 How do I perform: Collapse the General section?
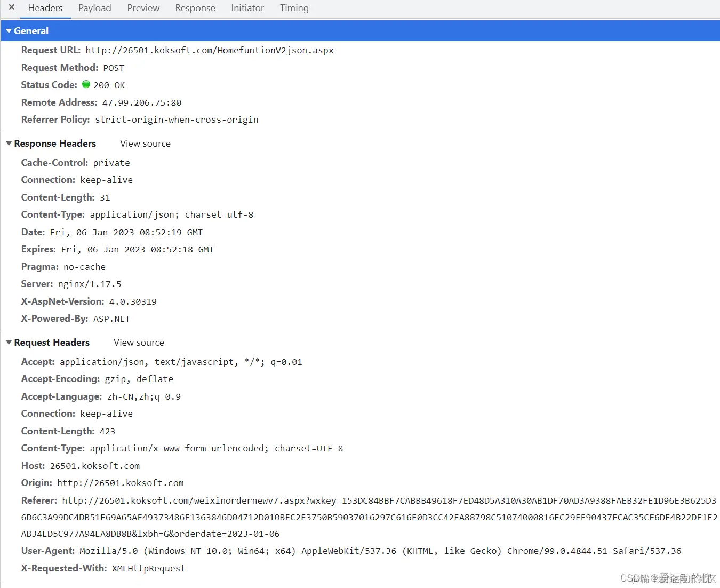pos(9,31)
